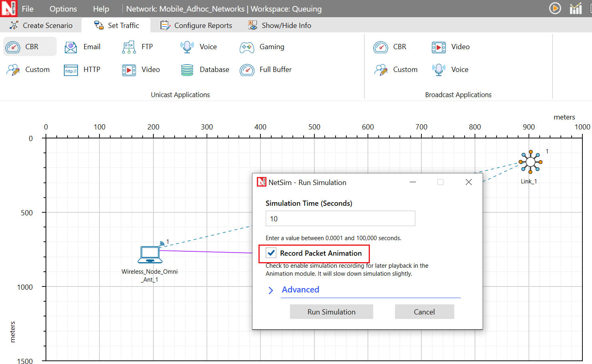Choose the unicast Custom application

click(28, 70)
